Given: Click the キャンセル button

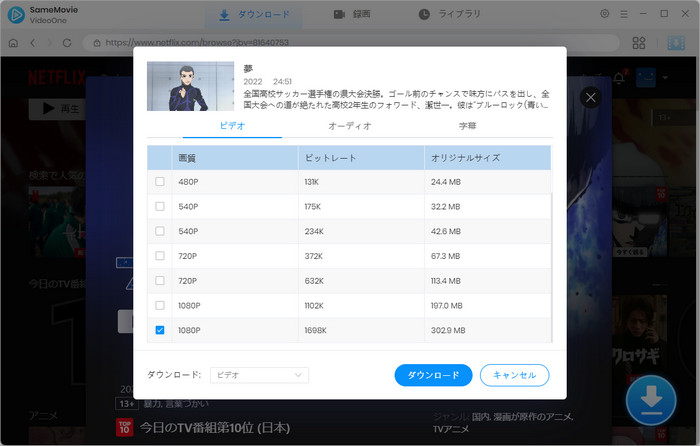Looking at the screenshot, I should 514,375.
